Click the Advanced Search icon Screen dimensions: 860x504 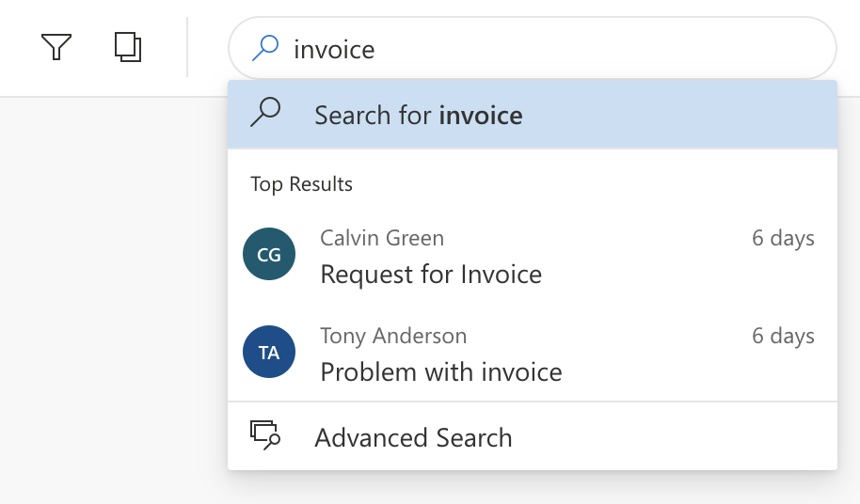(x=265, y=436)
